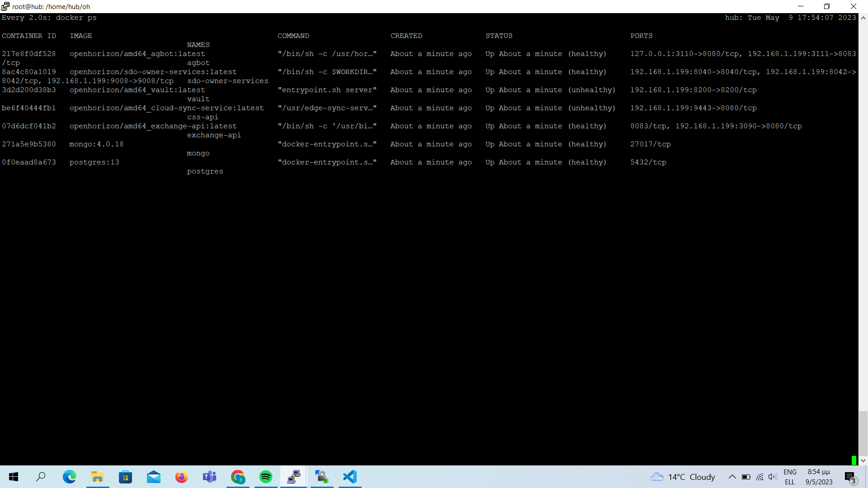Click terminal scrollbar down arrow
The width and height of the screenshot is (868, 488).
(x=863, y=460)
